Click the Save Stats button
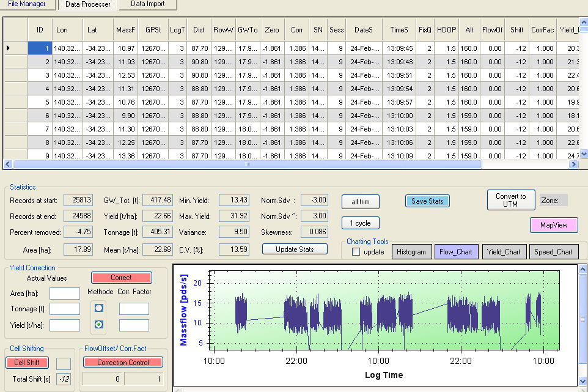Image resolution: width=588 pixels, height=392 pixels. [x=427, y=201]
